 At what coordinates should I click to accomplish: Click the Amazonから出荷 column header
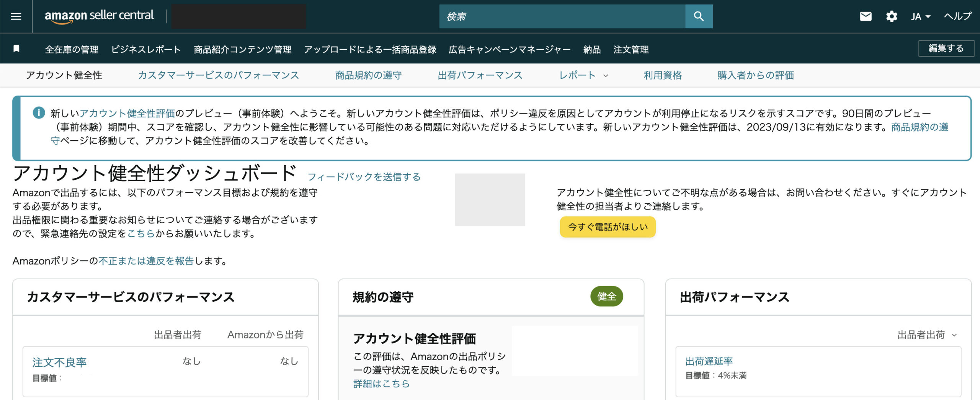coord(265,335)
